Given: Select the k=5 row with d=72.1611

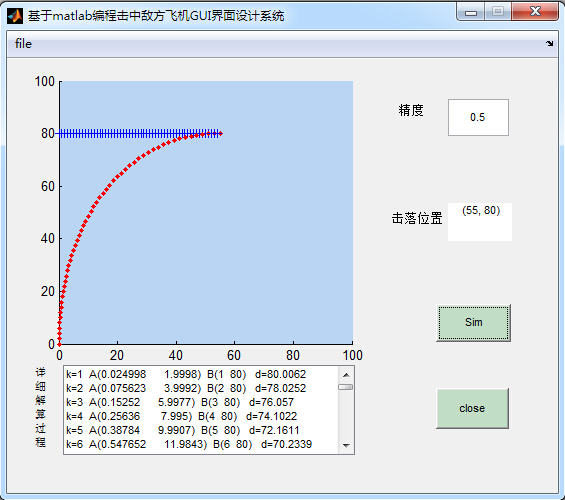Looking at the screenshot, I should coord(201,430).
